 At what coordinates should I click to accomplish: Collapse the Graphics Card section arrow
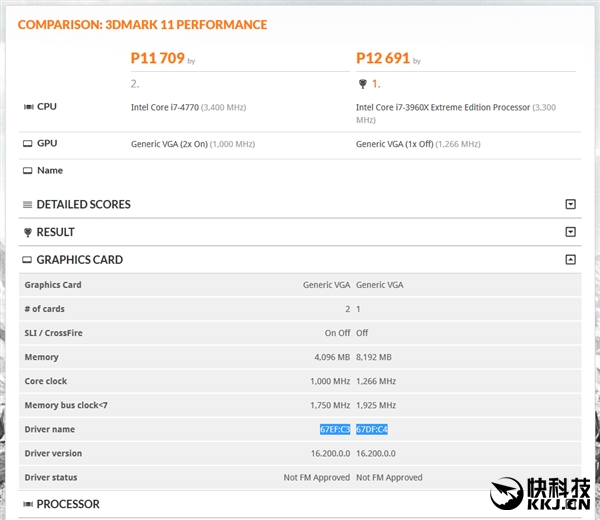(570, 260)
